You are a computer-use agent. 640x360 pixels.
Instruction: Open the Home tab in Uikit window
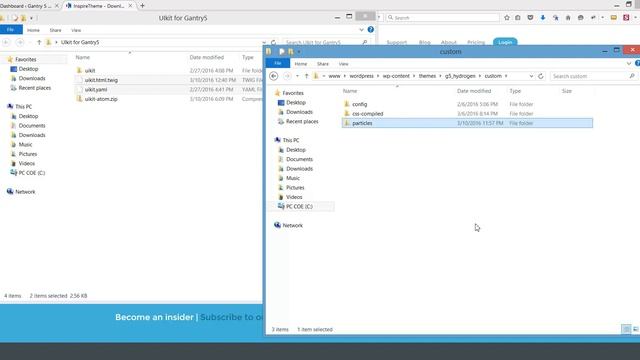click(x=33, y=30)
